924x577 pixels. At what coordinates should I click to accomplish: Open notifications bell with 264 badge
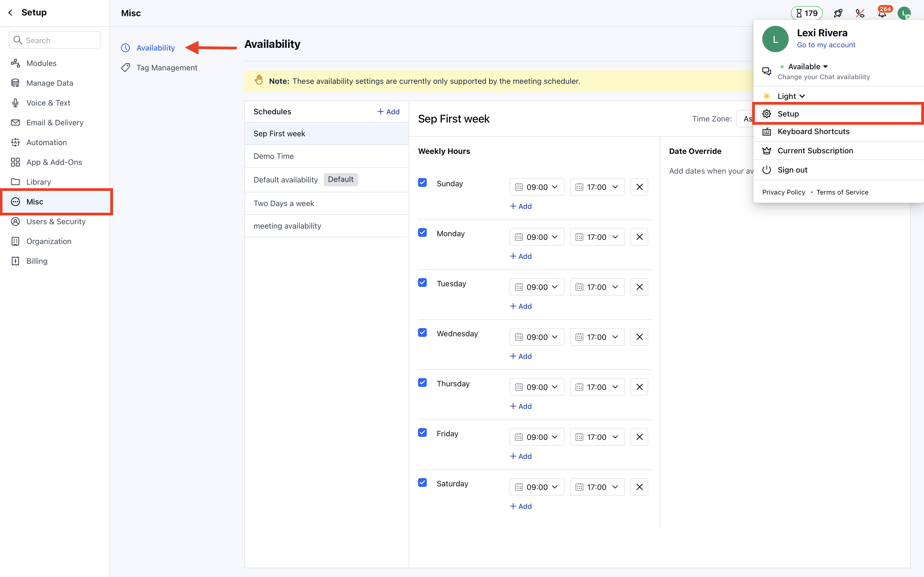pos(882,14)
